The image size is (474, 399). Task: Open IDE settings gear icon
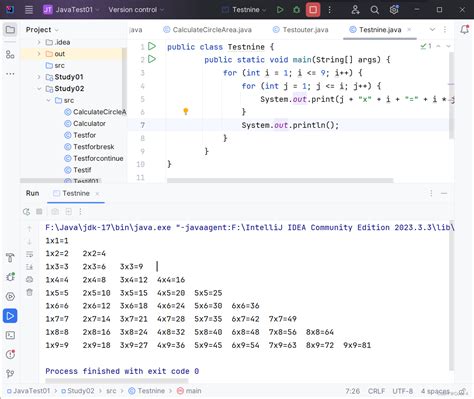tap(394, 10)
